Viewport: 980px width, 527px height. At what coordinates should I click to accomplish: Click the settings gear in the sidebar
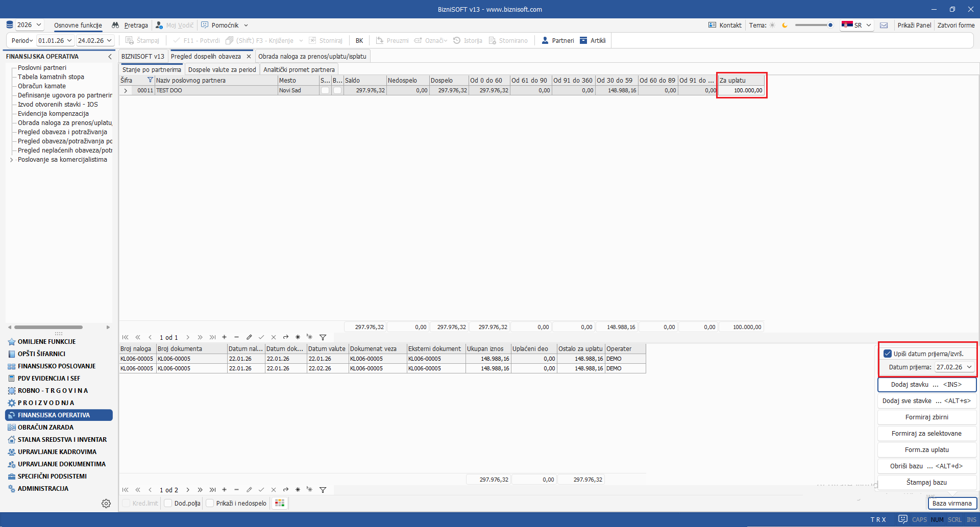[x=106, y=504]
